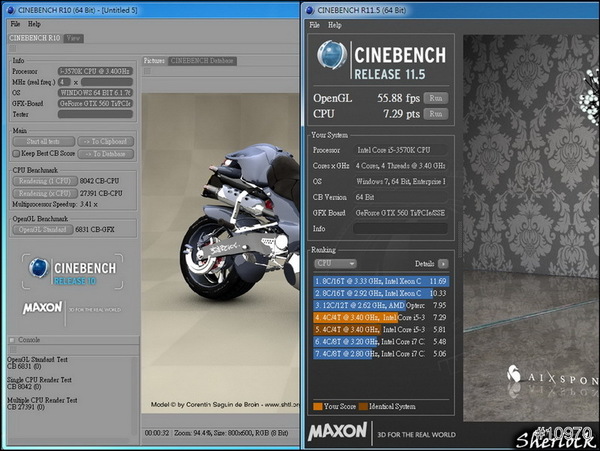Toggle the small checkbox below Pictures tab
600x451 pixels.
tap(148, 72)
